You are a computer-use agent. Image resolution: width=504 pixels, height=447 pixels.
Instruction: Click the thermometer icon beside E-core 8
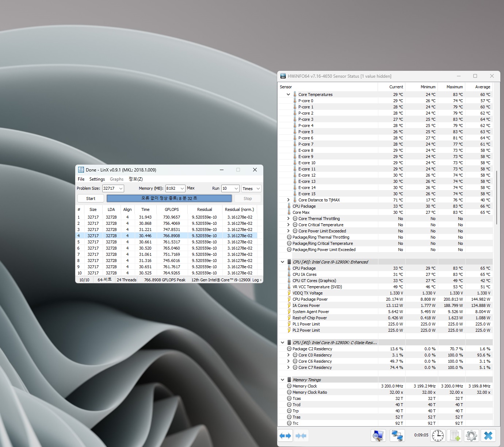click(x=295, y=150)
